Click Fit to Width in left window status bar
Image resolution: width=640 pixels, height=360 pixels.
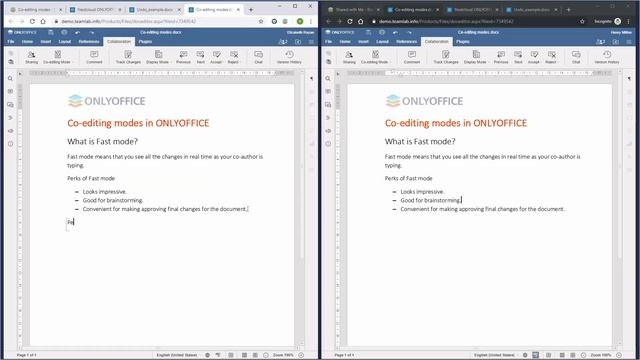(x=255, y=355)
